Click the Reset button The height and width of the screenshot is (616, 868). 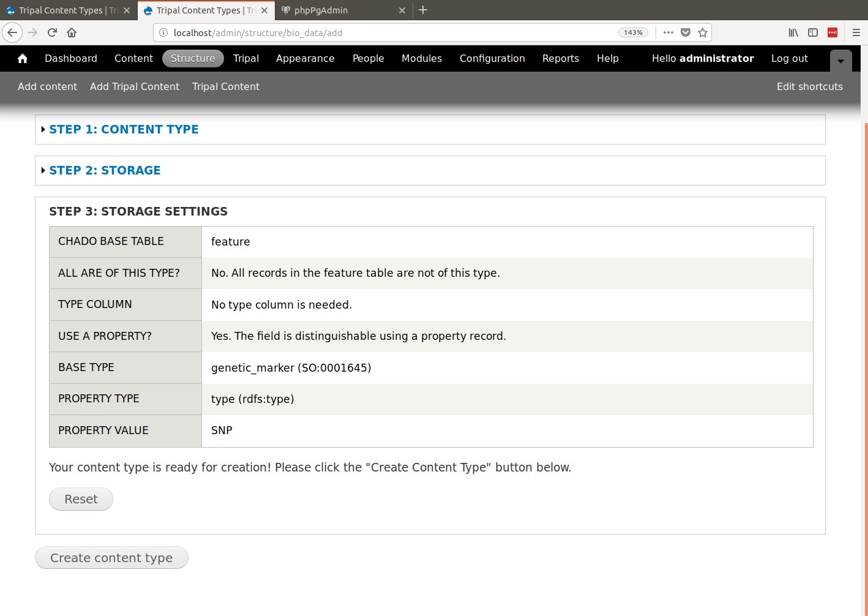pos(81,499)
